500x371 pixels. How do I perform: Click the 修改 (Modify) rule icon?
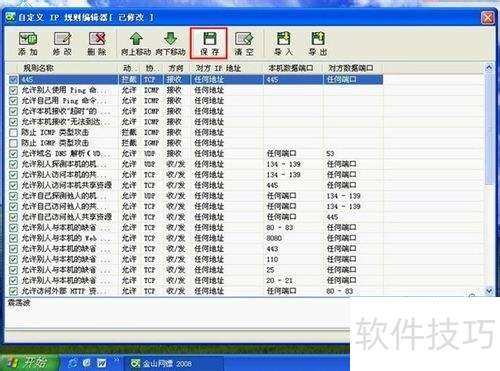62,43
